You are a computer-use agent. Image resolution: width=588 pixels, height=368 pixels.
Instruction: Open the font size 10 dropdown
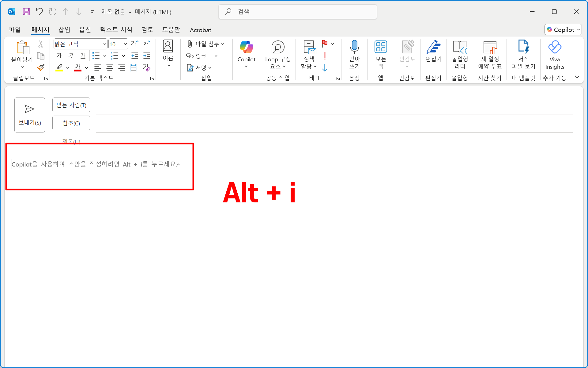[126, 44]
